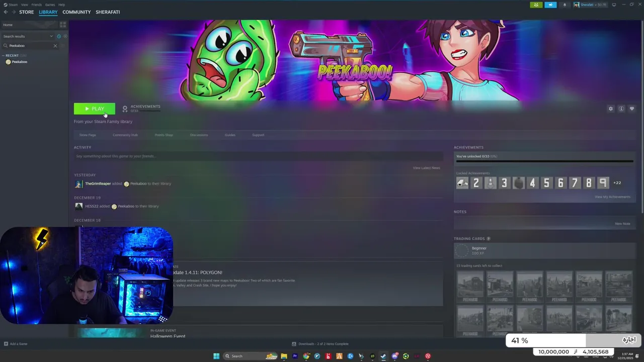Click the activity status input box

[x=258, y=156]
